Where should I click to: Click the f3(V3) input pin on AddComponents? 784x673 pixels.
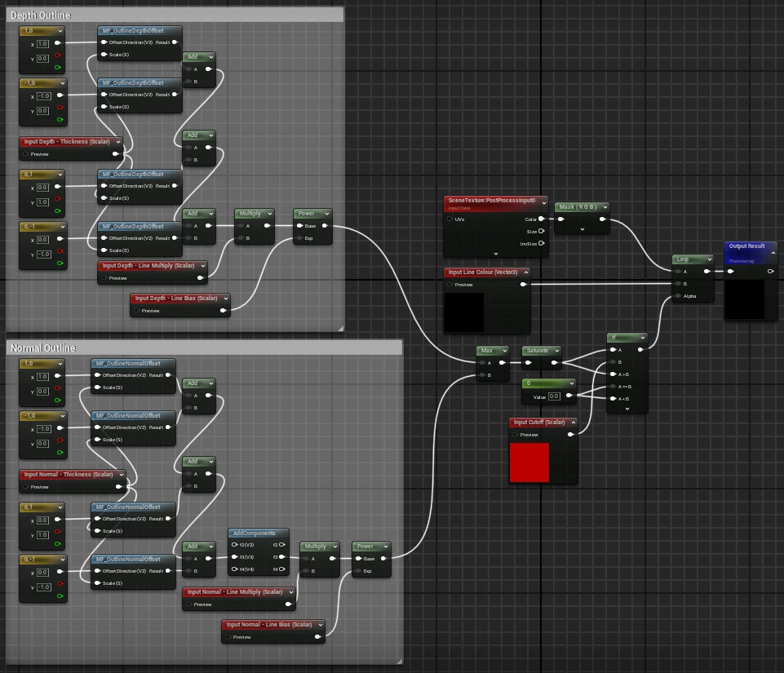click(x=234, y=556)
